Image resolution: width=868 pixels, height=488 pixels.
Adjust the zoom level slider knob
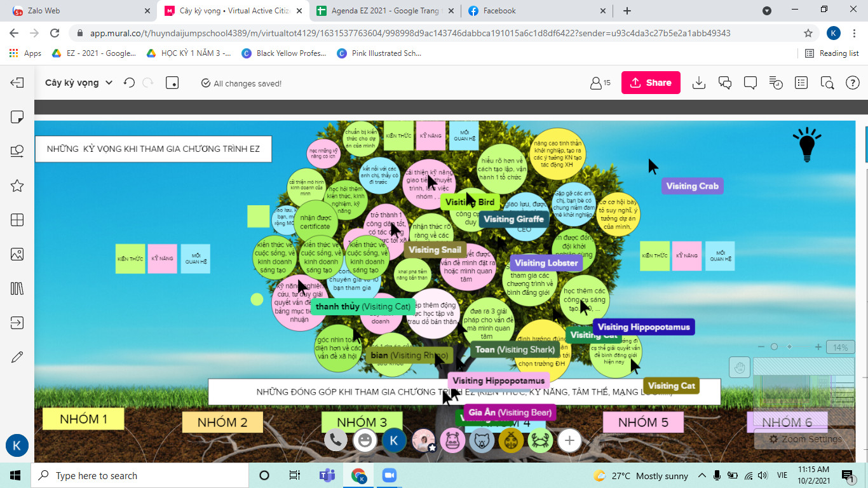click(x=774, y=347)
